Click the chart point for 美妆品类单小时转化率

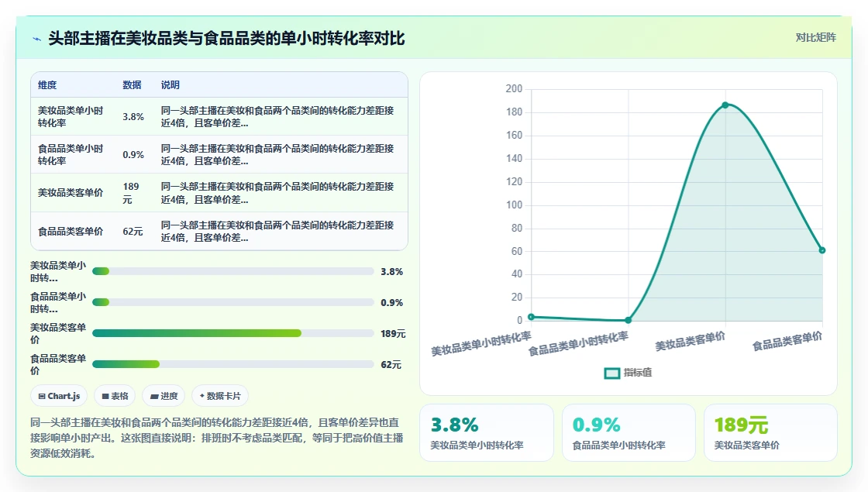click(532, 317)
